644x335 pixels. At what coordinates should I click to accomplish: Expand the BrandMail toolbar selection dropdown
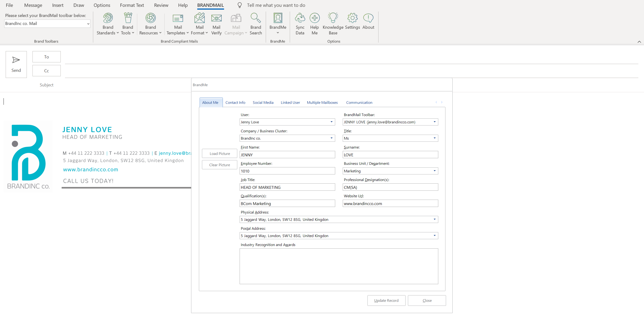coord(88,24)
